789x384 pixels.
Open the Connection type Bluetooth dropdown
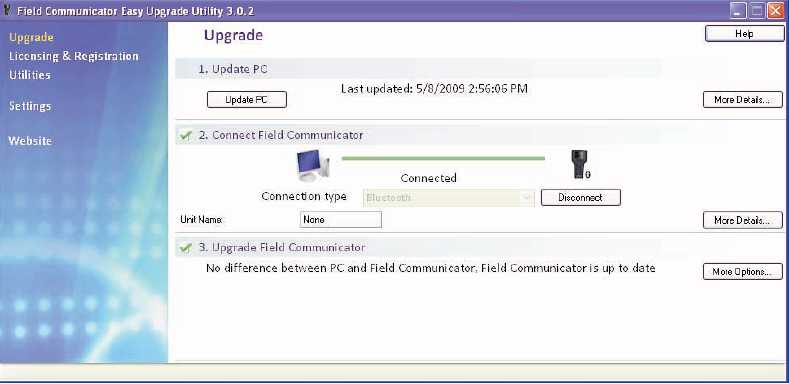[448, 198]
